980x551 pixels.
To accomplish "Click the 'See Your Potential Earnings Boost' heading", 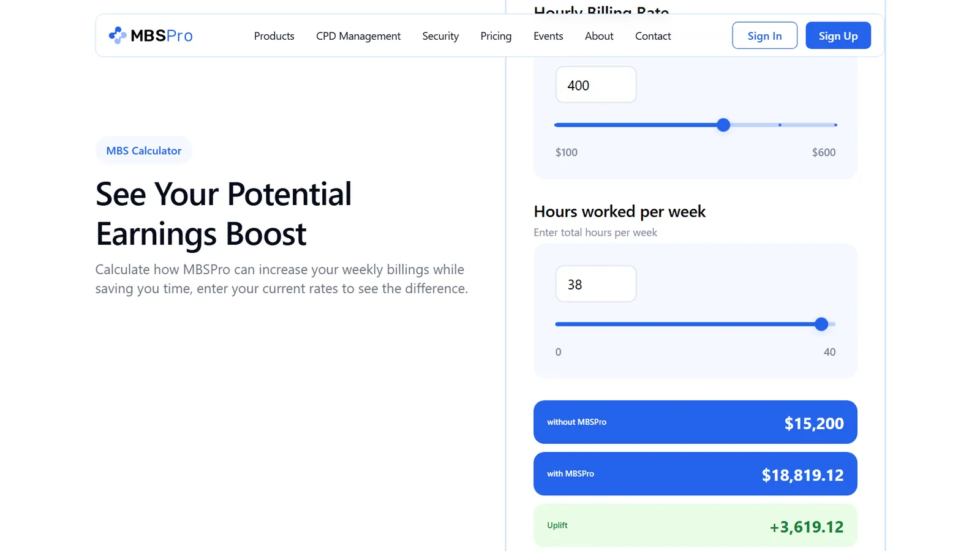I will coord(224,214).
